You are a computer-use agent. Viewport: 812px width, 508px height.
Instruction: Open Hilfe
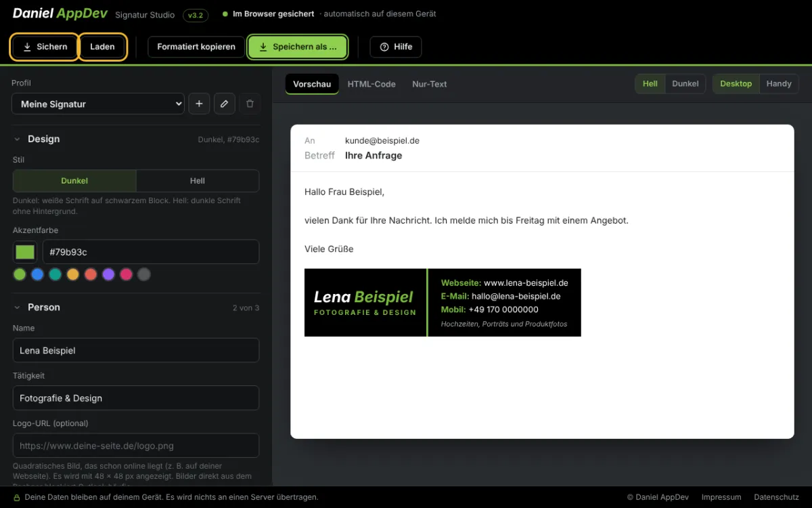(396, 47)
